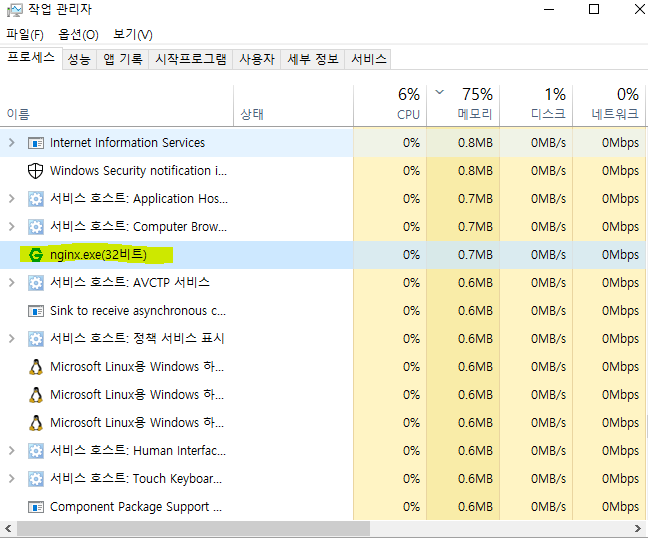648x540 pixels.
Task: Open the 옵션(O) menu
Action: (x=79, y=35)
